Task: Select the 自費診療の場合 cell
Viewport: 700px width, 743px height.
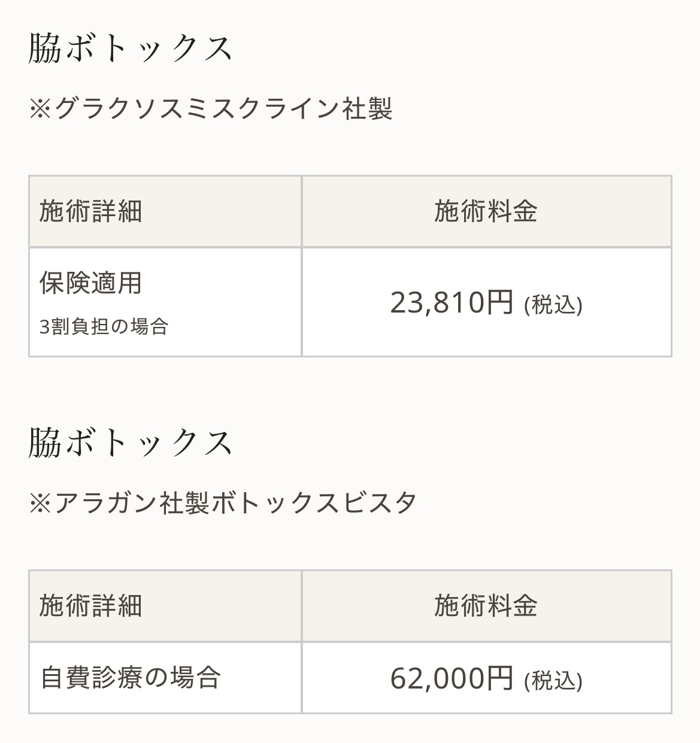Action: pos(131,678)
